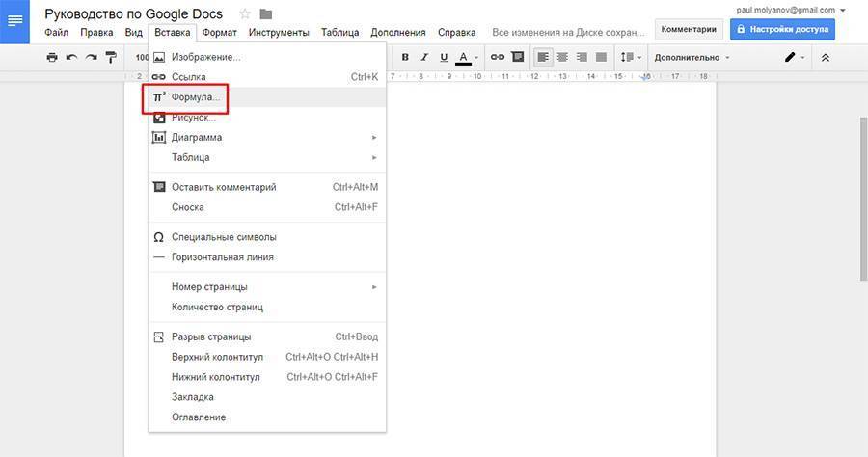Toggle bold formatting

coord(405,57)
